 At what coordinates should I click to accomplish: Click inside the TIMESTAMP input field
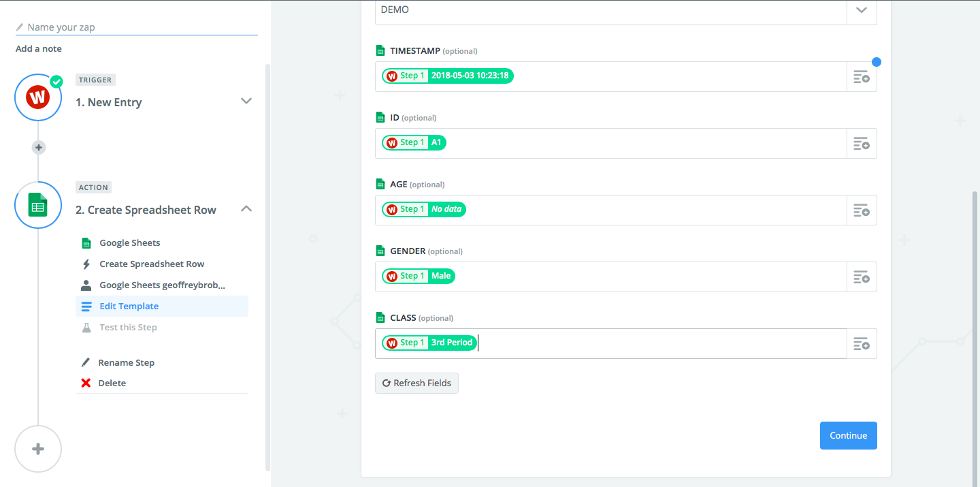tap(611, 76)
